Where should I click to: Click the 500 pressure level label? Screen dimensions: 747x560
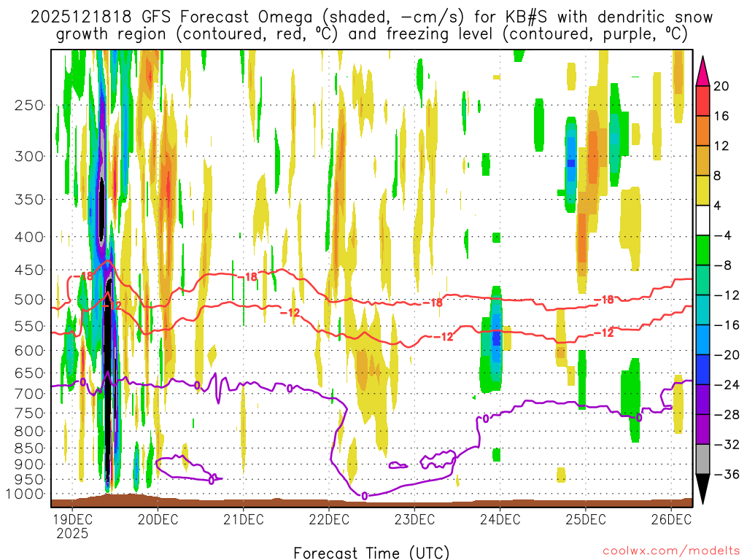pyautogui.click(x=29, y=300)
